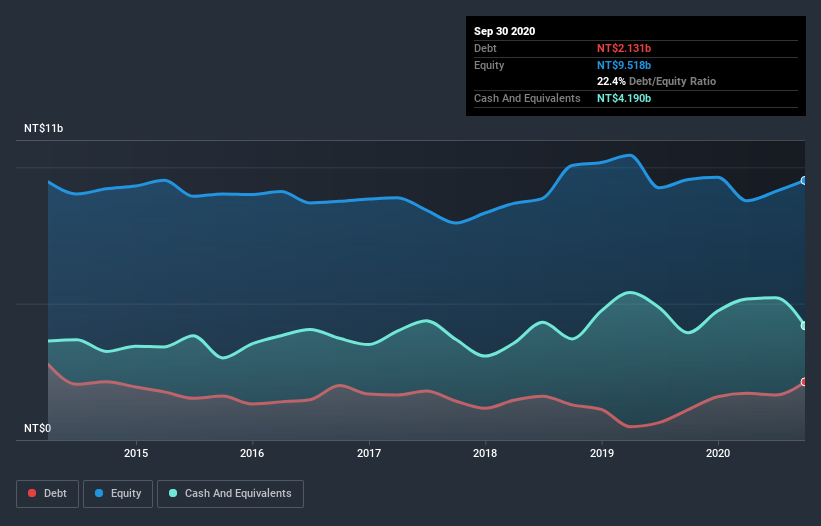Viewport: 821px width, 526px height.
Task: Select the 2020 x-axis label
Action: [x=718, y=453]
